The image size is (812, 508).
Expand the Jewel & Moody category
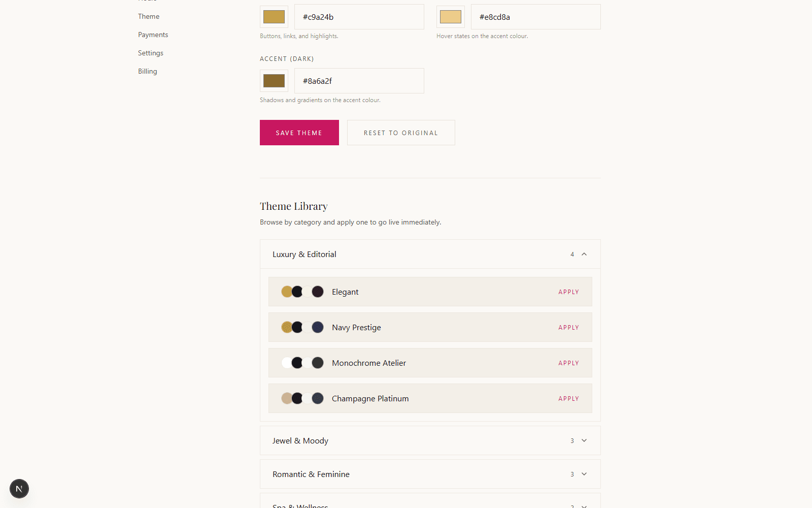430,440
